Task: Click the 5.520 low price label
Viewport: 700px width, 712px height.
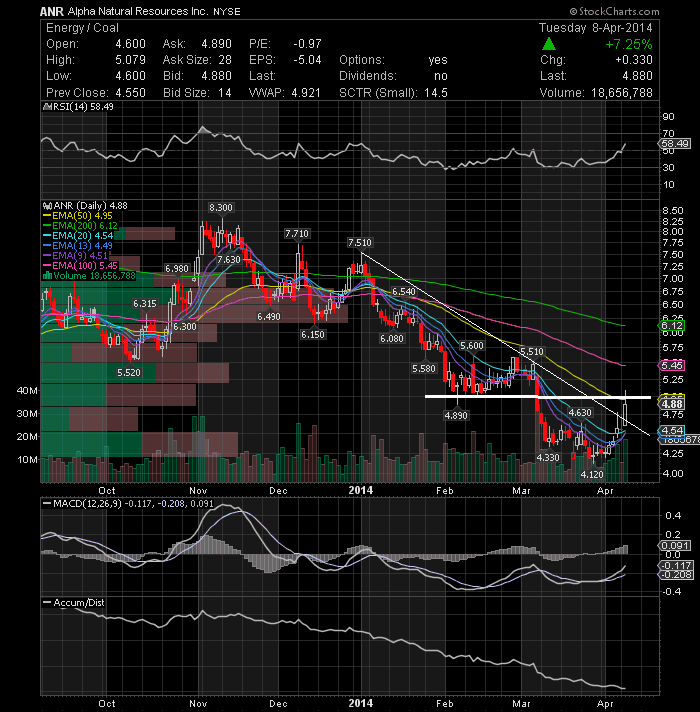Action: tap(129, 372)
